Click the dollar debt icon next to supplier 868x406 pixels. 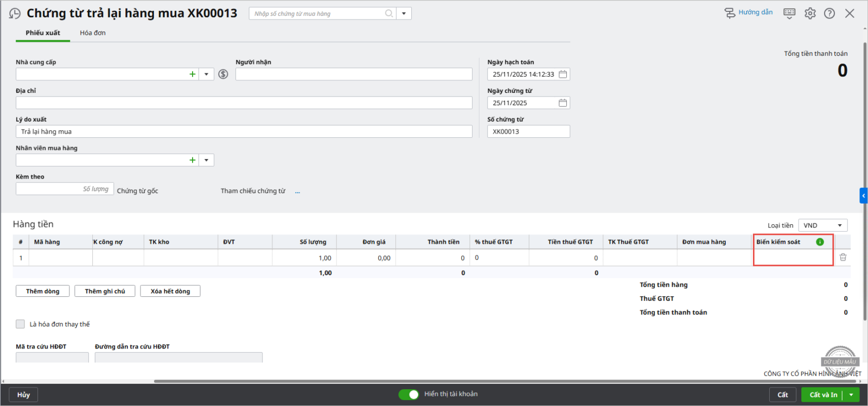223,74
